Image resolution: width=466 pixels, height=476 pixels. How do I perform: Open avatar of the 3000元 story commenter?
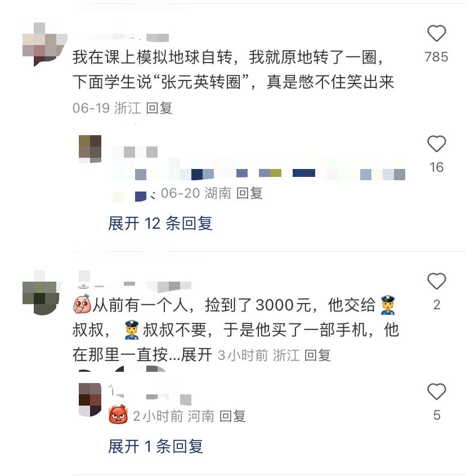[41, 293]
